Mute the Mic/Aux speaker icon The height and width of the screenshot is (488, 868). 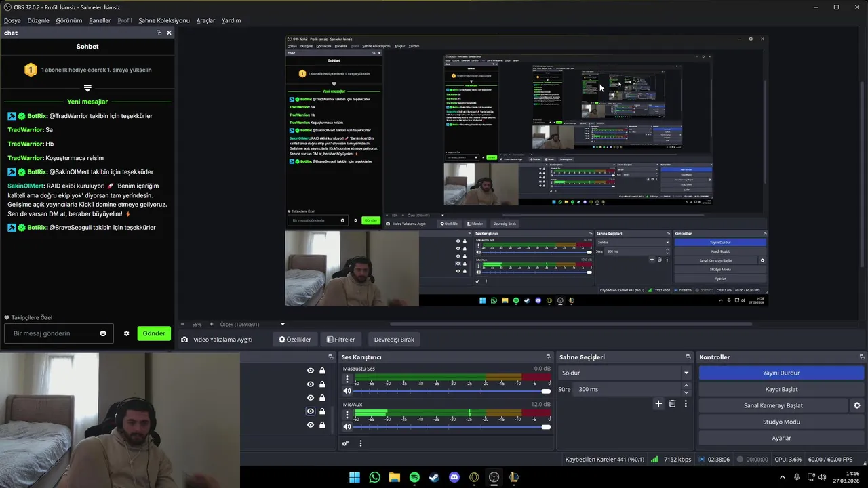[x=347, y=426]
